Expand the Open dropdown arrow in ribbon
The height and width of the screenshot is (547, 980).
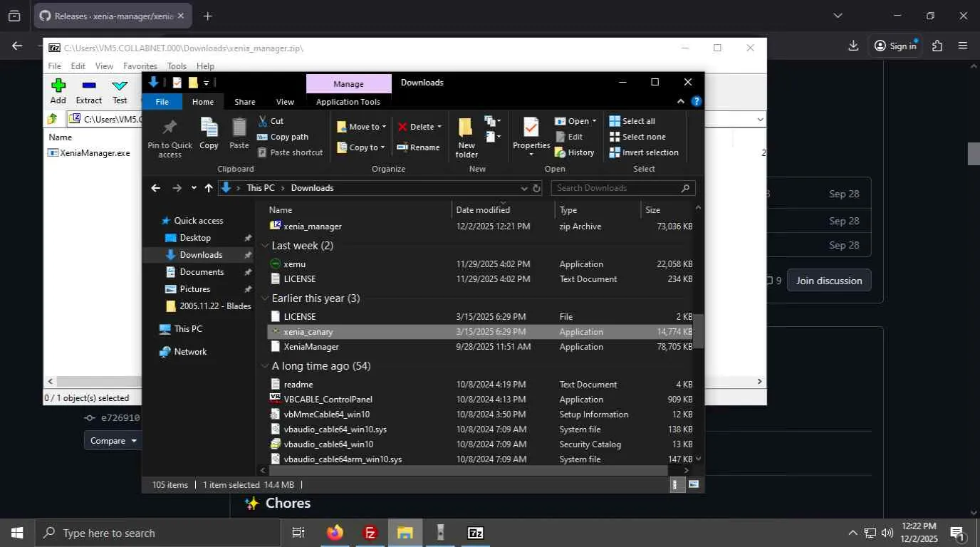(593, 121)
